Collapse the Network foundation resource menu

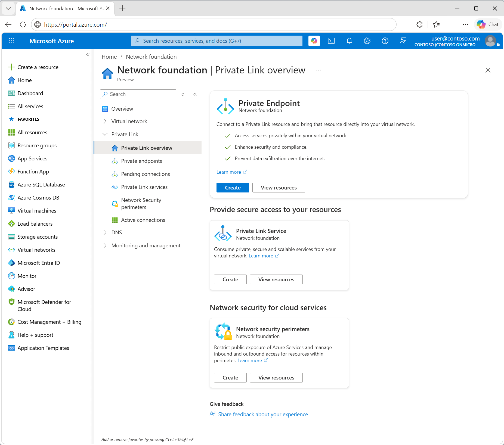tap(195, 94)
